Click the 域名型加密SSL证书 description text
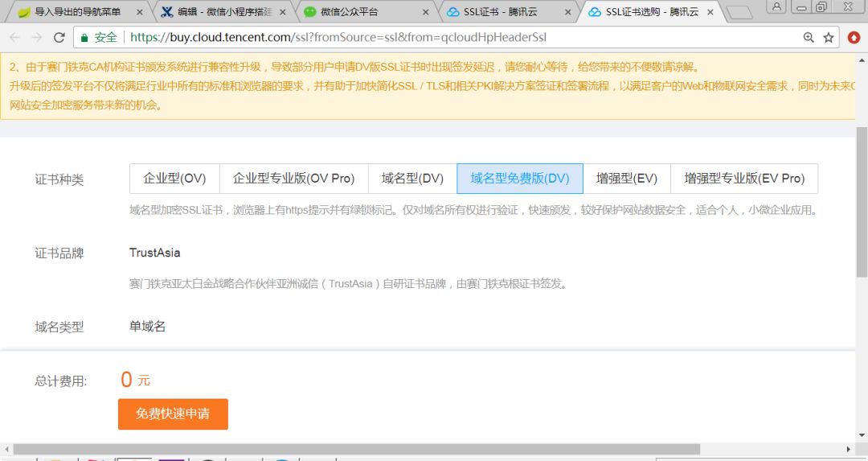 pyautogui.click(x=473, y=210)
